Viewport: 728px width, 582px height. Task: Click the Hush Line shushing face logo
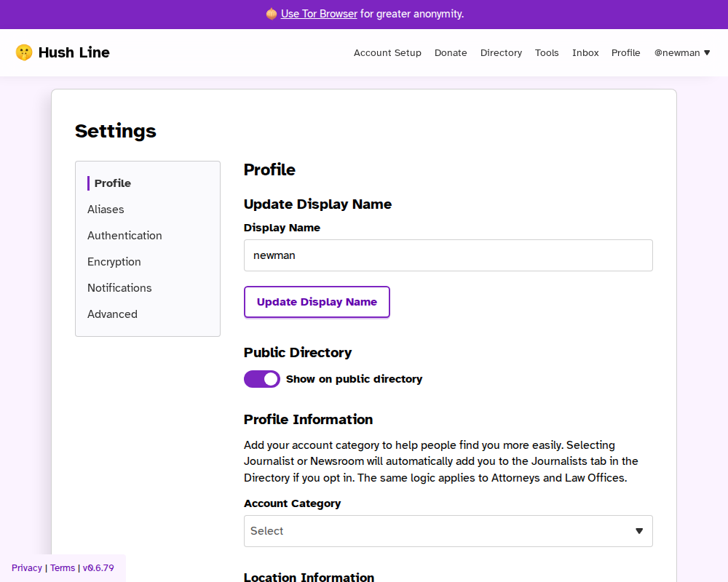[x=24, y=52]
